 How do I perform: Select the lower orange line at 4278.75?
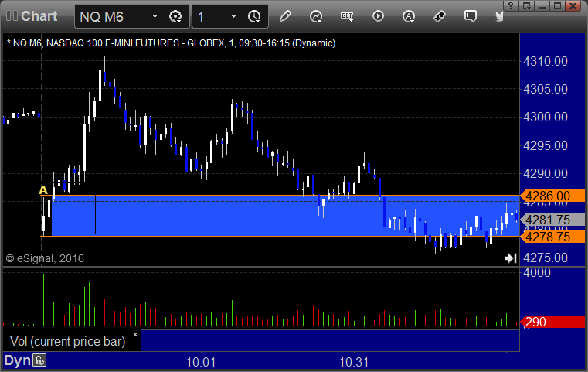[x=280, y=237]
